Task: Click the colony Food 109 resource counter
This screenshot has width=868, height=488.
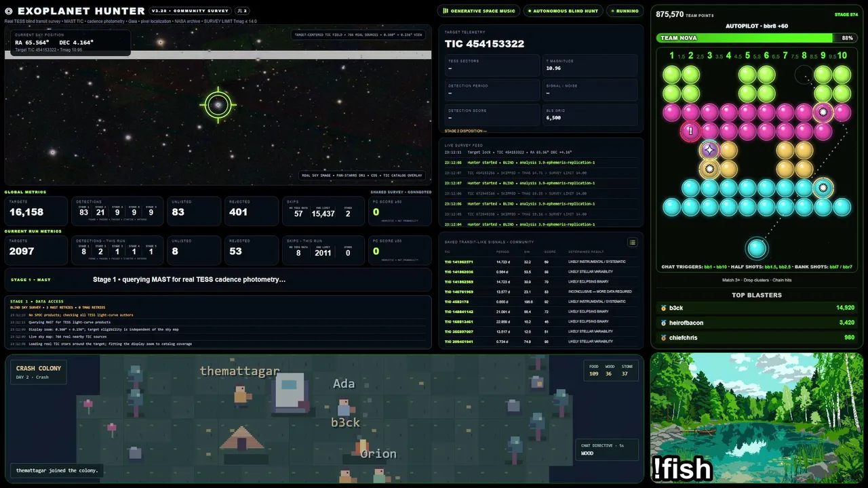Action: [x=594, y=370]
